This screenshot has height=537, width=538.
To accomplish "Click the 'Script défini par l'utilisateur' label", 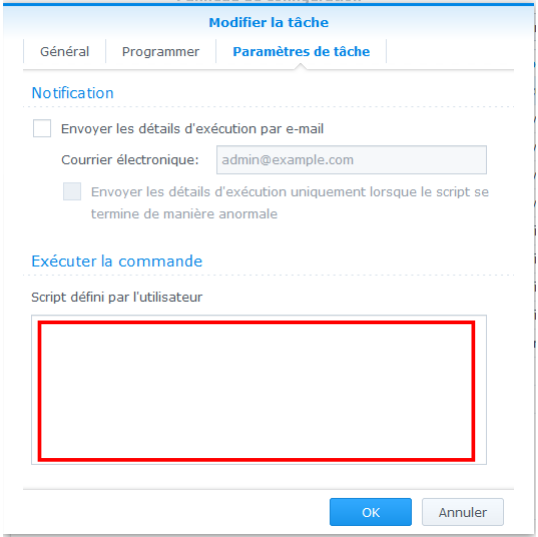I will click(x=117, y=297).
